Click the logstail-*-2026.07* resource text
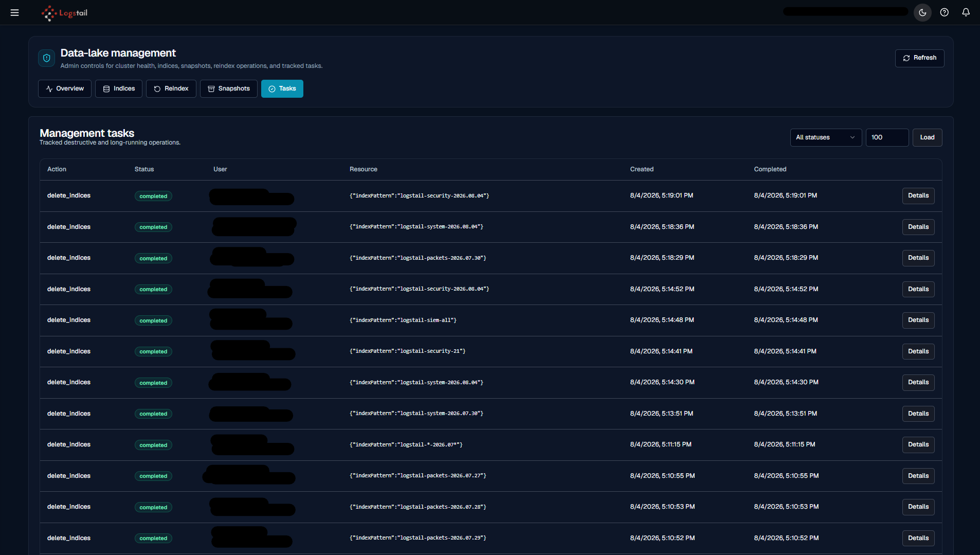 click(x=406, y=445)
